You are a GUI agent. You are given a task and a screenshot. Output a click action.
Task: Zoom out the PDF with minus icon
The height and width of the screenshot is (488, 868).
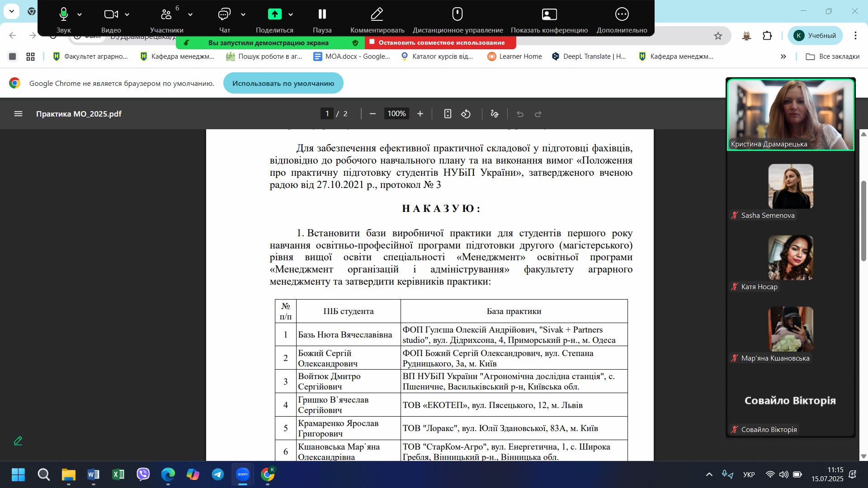[373, 114]
